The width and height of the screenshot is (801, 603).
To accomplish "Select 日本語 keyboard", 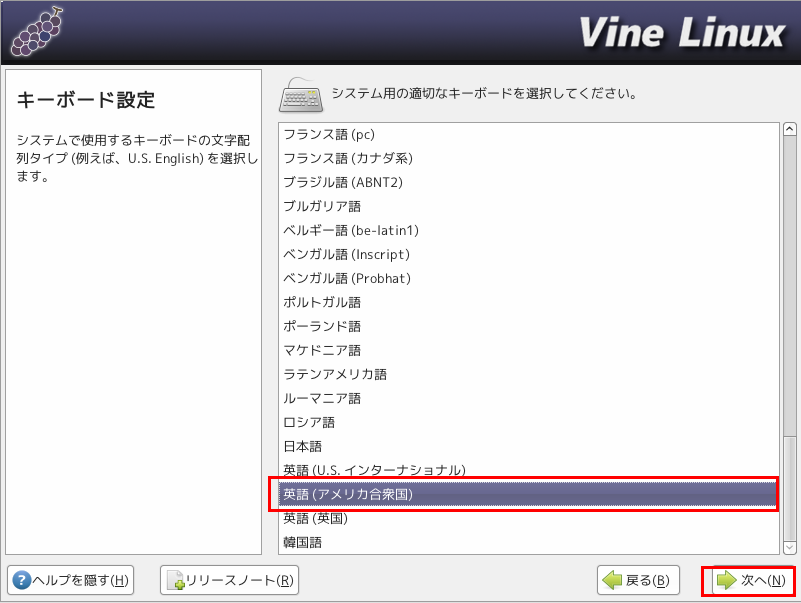I will coord(529,447).
